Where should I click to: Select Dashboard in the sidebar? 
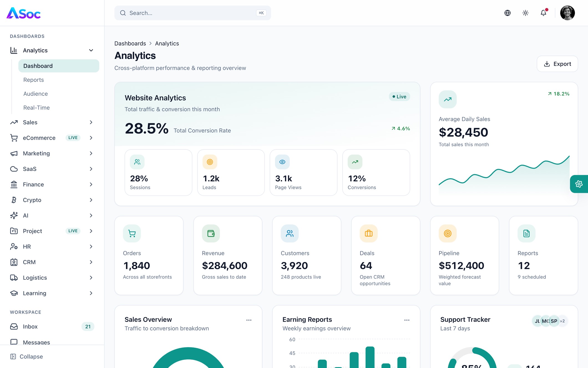[59, 66]
